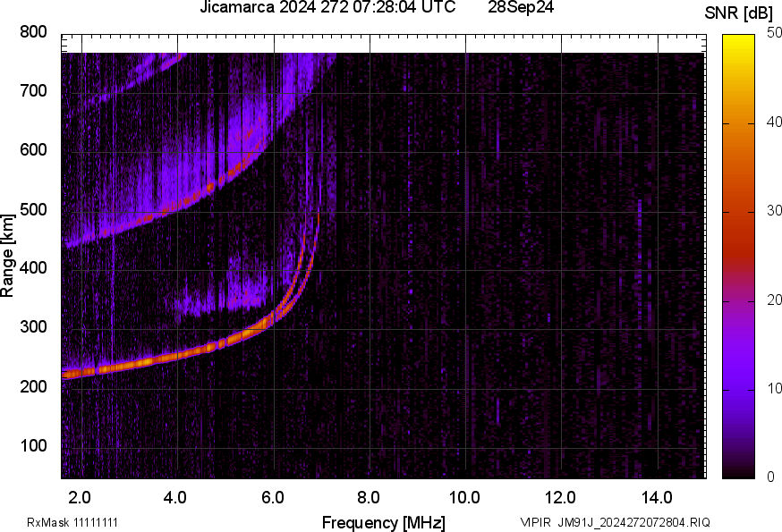The height and width of the screenshot is (532, 782).
Task: Click the 'SNR [dB]' colorbar title
Action: tap(739, 13)
